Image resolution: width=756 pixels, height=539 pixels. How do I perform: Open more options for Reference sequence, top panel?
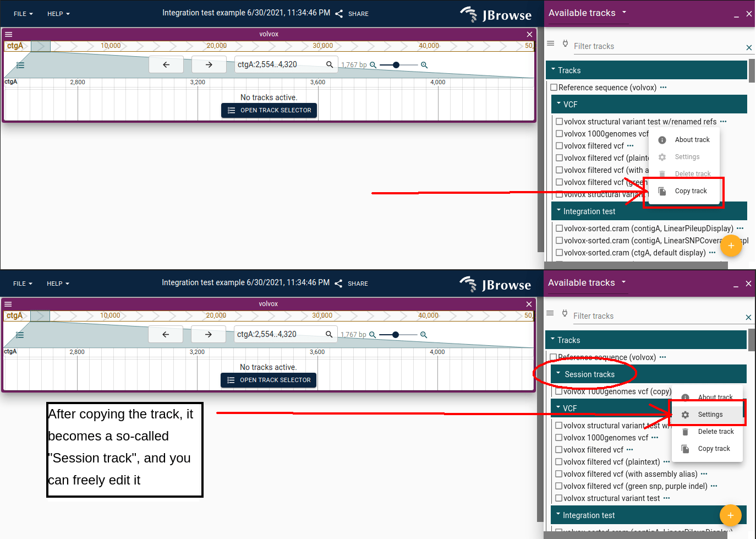tap(663, 88)
